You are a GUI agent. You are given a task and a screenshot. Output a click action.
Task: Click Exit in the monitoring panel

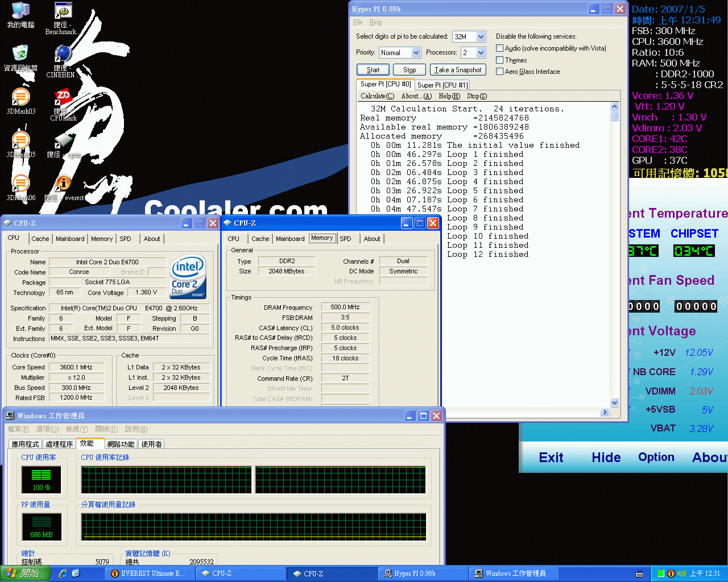pos(551,458)
